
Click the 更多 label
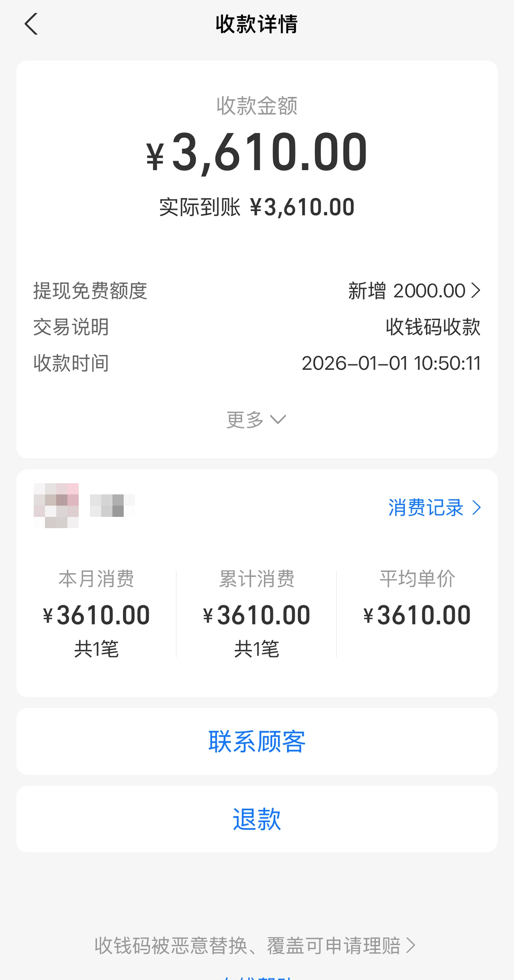tap(245, 420)
